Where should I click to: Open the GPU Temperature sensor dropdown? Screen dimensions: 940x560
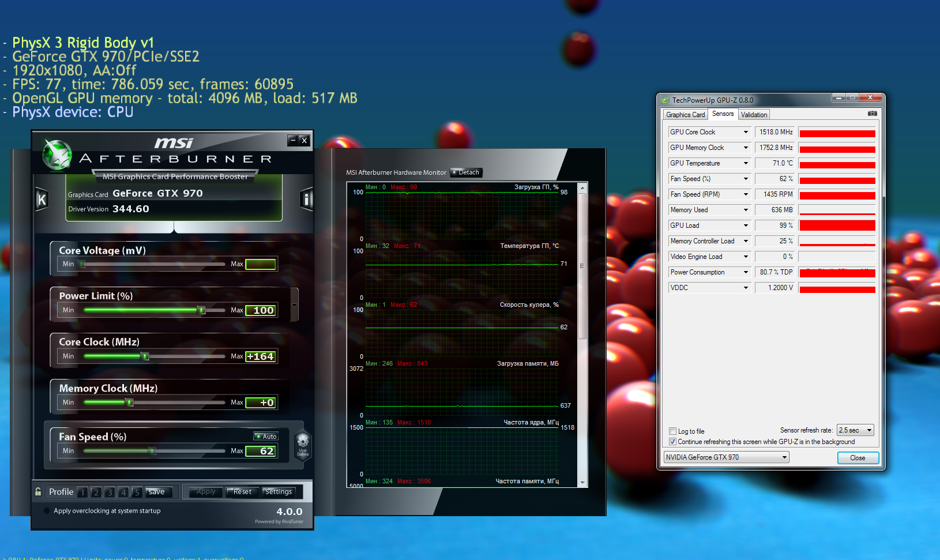click(746, 163)
